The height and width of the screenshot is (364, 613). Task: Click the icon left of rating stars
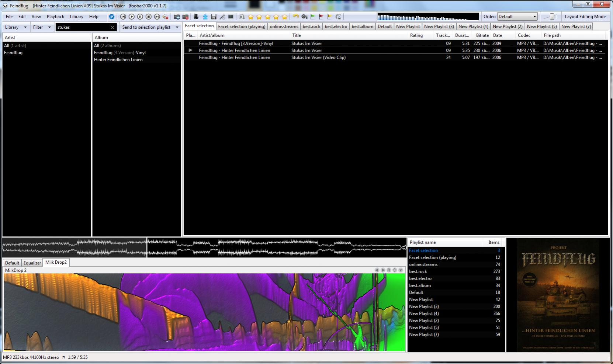(242, 17)
